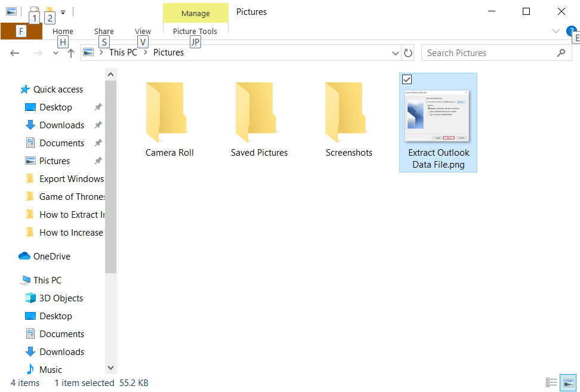580x392 pixels.
Task: Select the Camera Roll folder
Action: click(169, 119)
